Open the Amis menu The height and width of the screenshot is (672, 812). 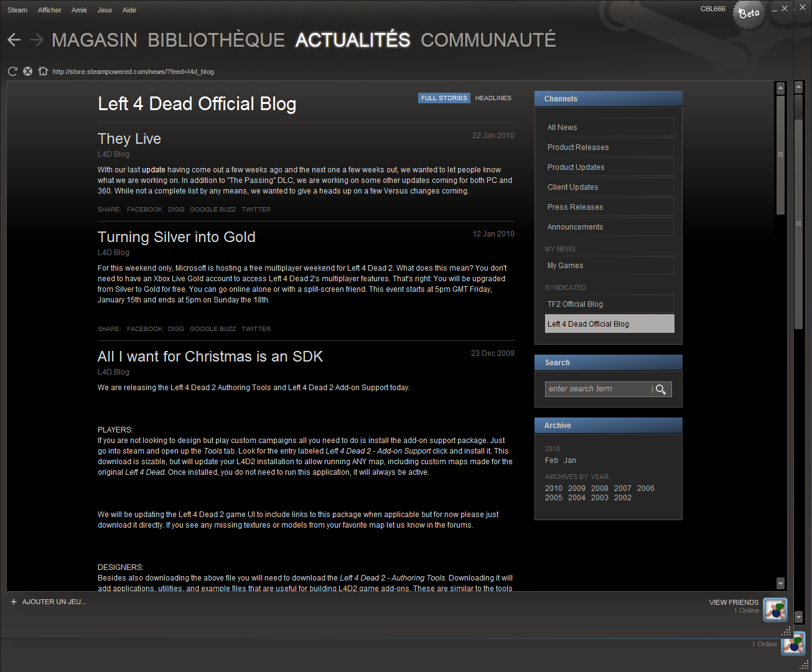click(79, 10)
